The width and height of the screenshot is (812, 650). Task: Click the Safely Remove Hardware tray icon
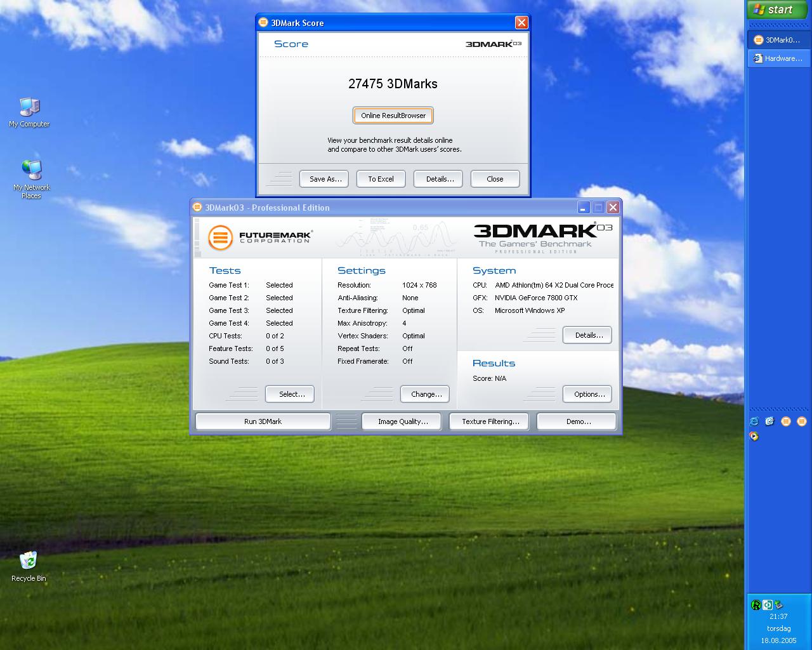pos(778,605)
